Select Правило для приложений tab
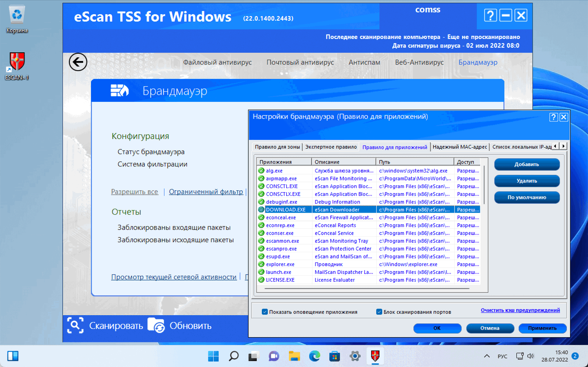The height and width of the screenshot is (367, 588). coord(395,147)
